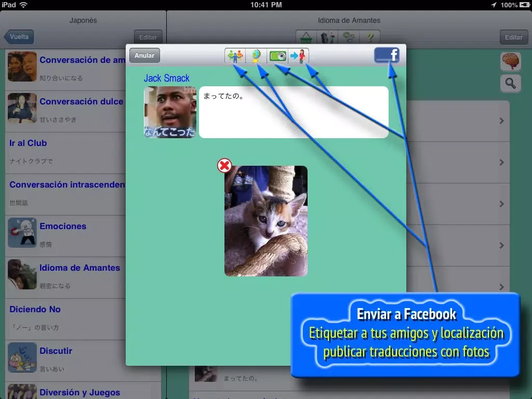Tap Editar in Idioma de Amantes panel
The width and height of the screenshot is (532, 399).
[x=513, y=37]
